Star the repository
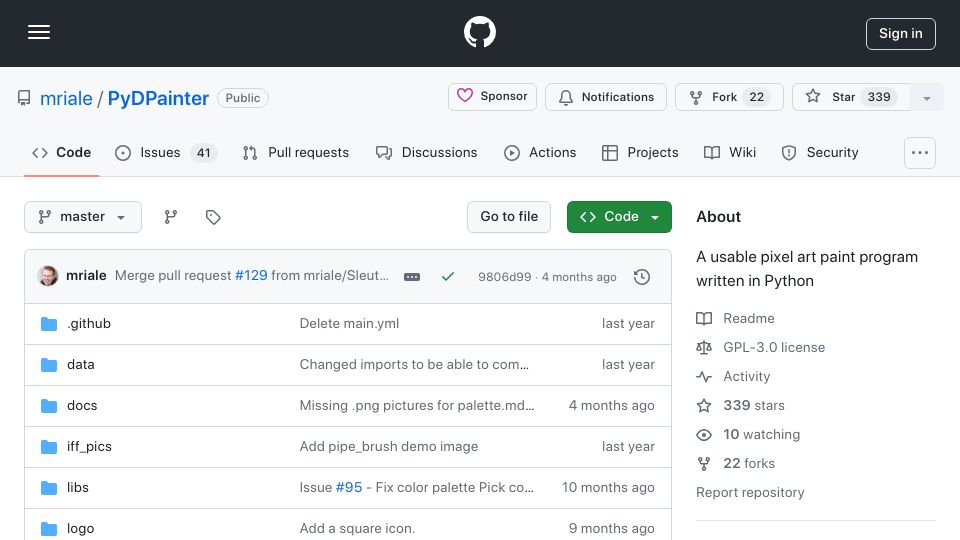This screenshot has width=960, height=540. [851, 97]
